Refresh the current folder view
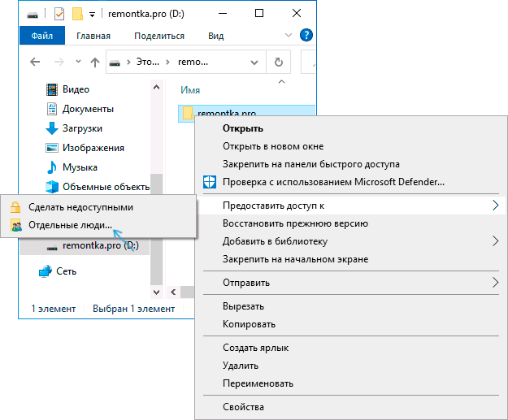 coord(279,63)
